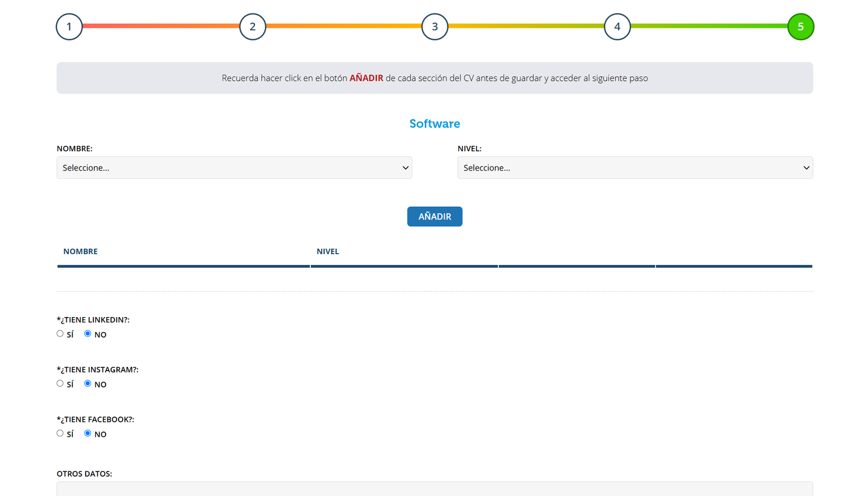Image resolution: width=868 pixels, height=496 pixels.
Task: Go to step 1 circle
Action: 69,27
